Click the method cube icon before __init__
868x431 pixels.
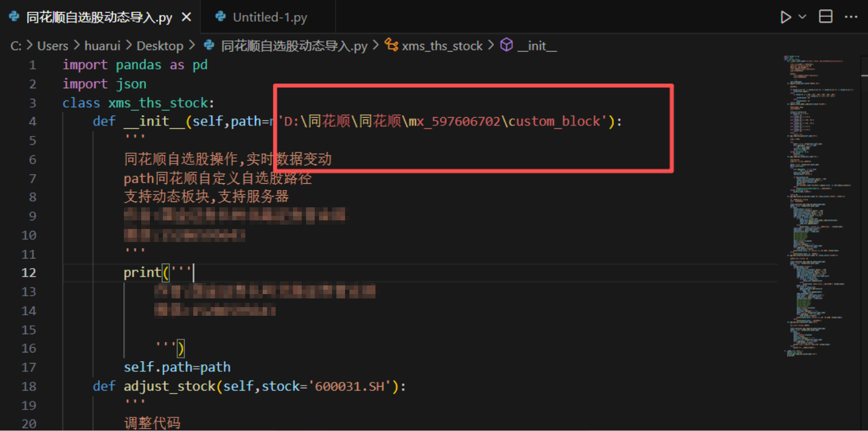click(507, 45)
